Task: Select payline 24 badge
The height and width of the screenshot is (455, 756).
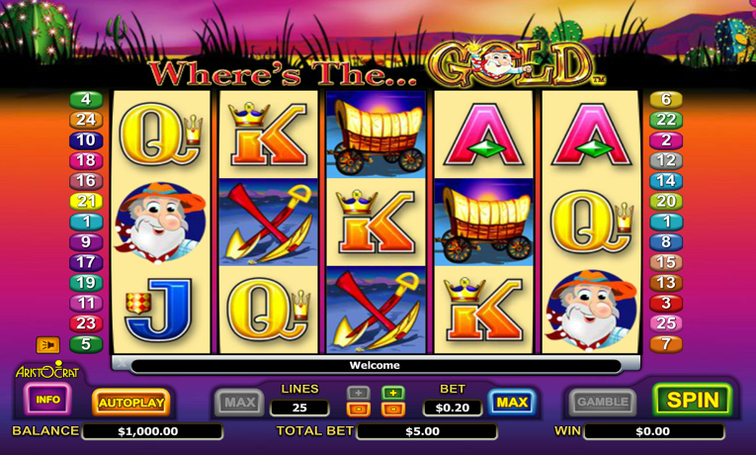Action: (86, 120)
